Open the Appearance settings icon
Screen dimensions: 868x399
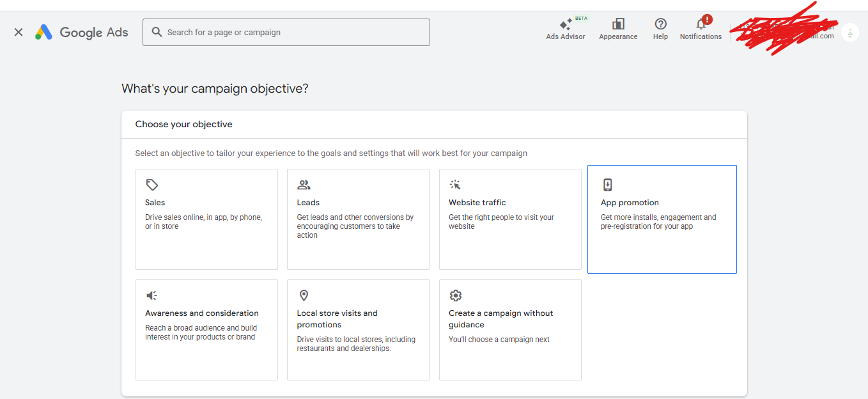(x=618, y=24)
